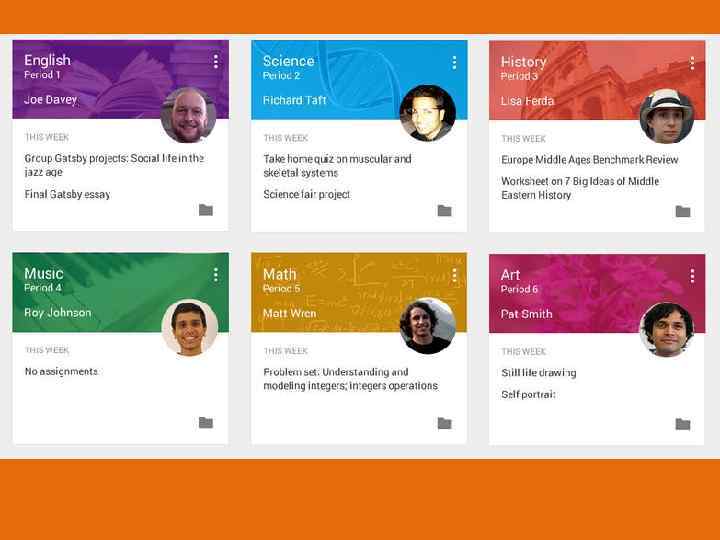Open the Music class folder icon

point(206,422)
